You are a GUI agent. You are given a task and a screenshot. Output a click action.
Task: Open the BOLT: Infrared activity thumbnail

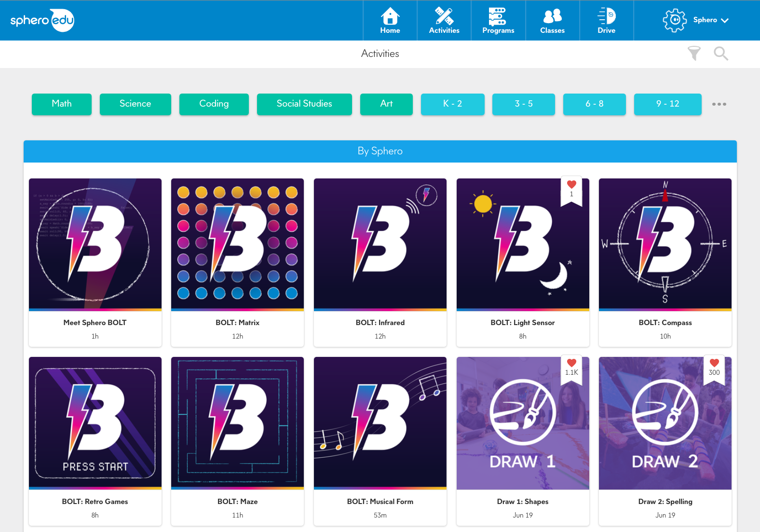coord(380,245)
